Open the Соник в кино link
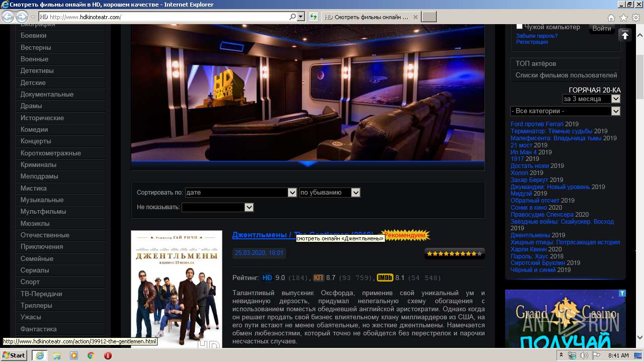 pos(529,208)
